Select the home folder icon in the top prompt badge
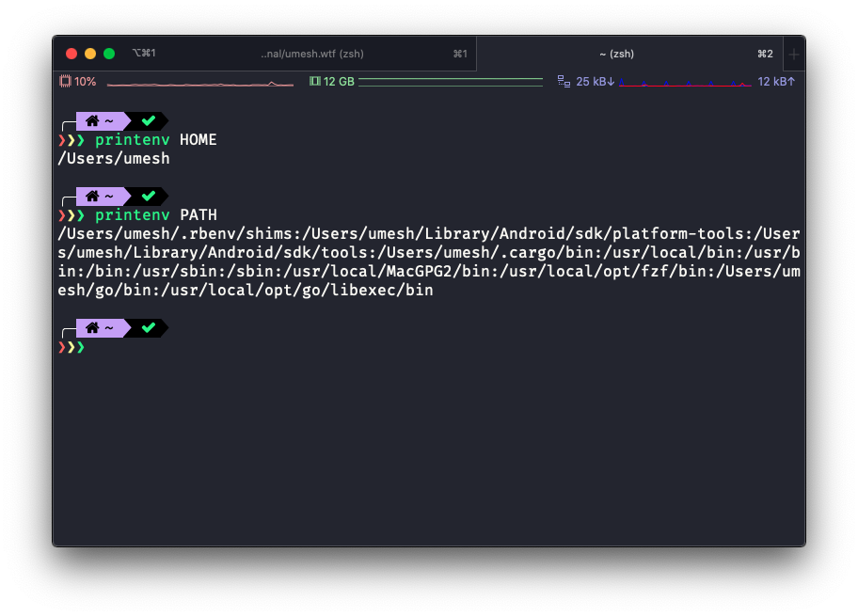858x616 pixels. click(x=91, y=120)
